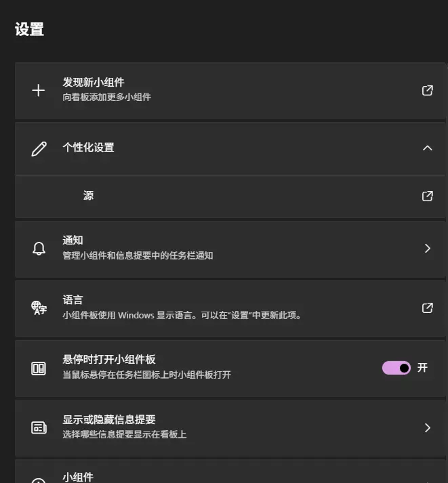Click the 语言 description text
Image resolution: width=448 pixels, height=483 pixels.
[182, 315]
